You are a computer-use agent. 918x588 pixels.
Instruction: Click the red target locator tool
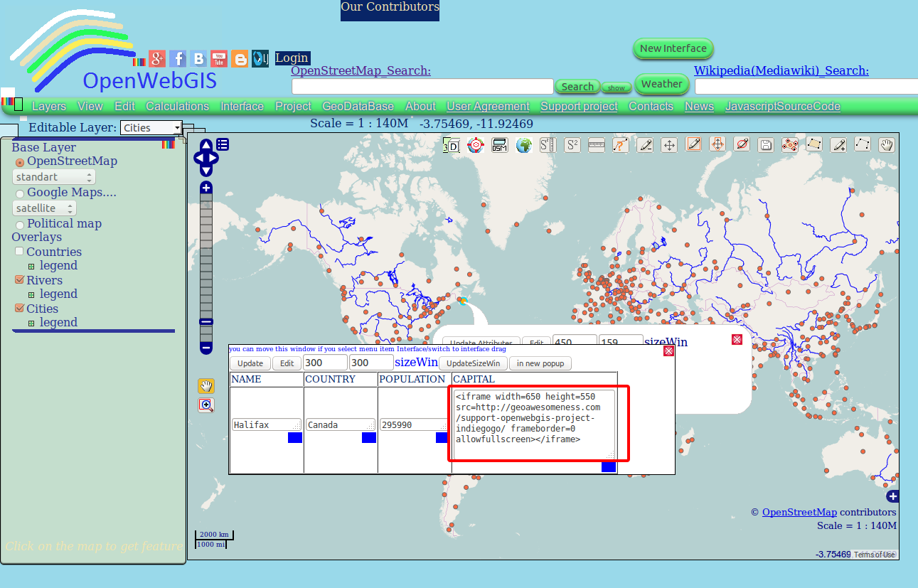[476, 145]
